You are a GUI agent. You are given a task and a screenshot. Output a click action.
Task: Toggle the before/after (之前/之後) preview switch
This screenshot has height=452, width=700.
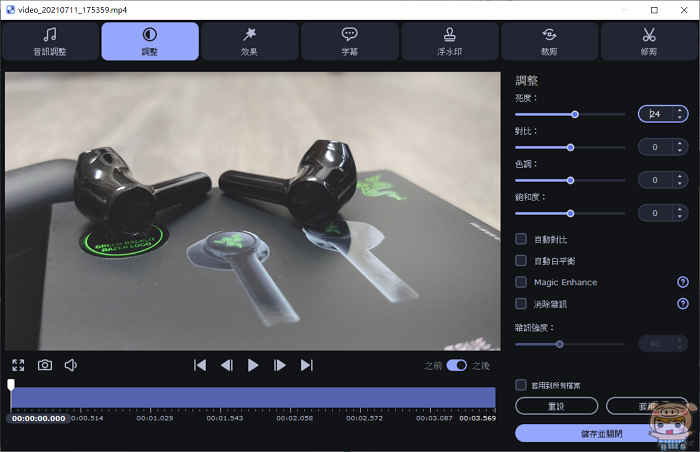pos(457,365)
